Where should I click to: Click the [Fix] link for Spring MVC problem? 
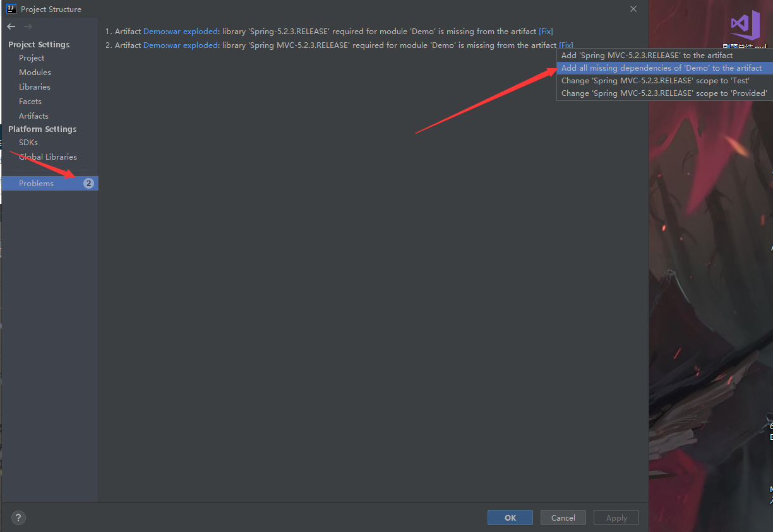point(566,45)
